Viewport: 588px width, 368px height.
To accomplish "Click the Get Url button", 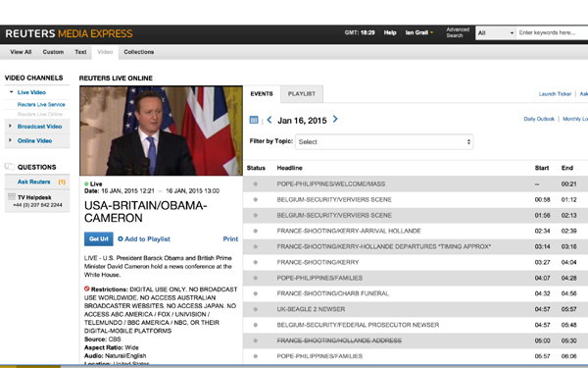I will coord(99,238).
